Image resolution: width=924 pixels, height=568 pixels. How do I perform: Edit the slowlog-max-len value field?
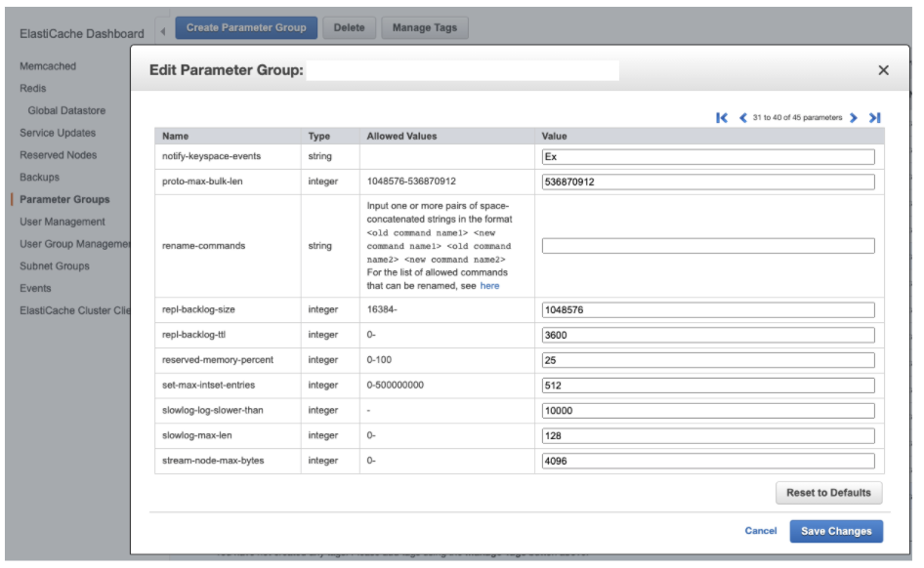[x=708, y=435]
